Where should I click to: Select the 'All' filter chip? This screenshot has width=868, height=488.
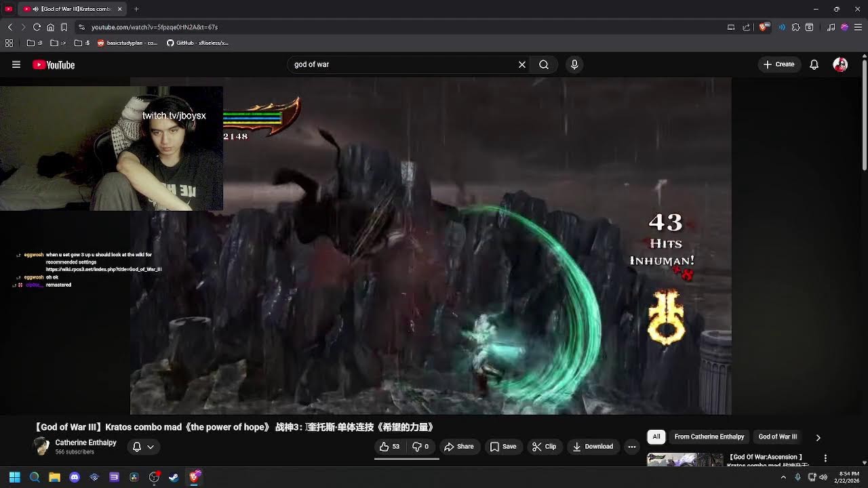[656, 436]
